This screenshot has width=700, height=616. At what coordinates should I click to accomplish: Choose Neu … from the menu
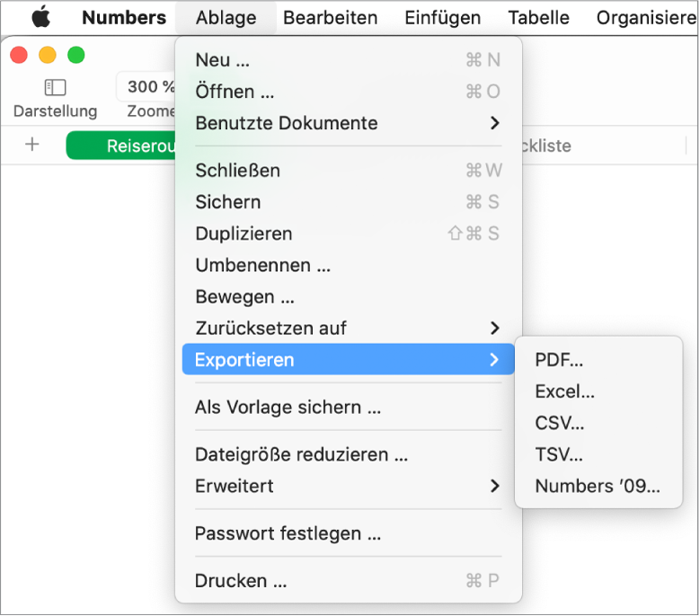[x=349, y=60]
